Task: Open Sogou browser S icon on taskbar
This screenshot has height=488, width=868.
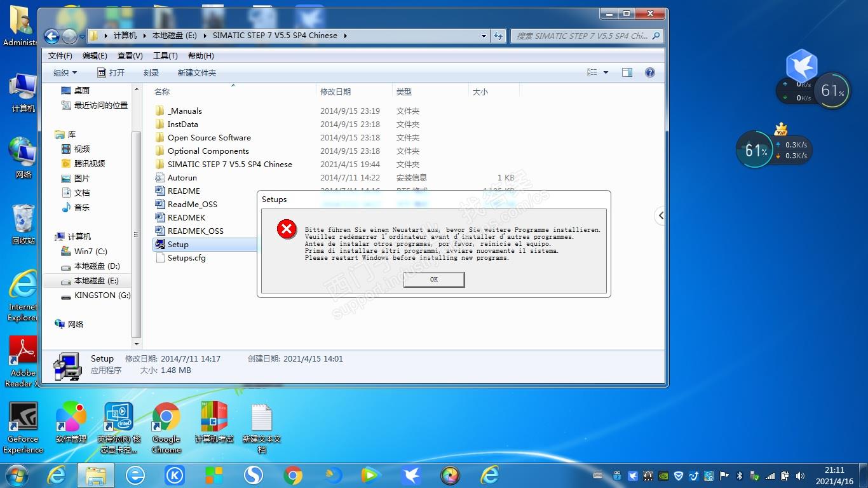Action: click(254, 475)
